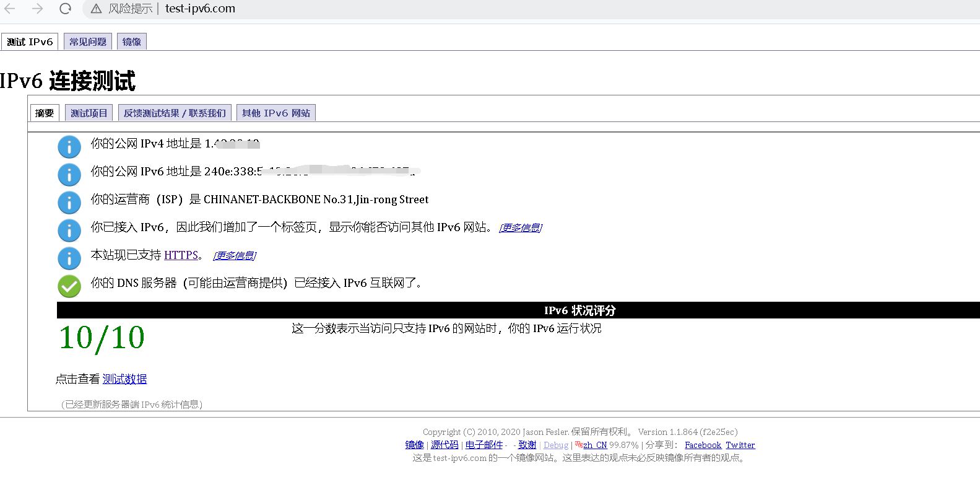Open 反馈测试结果 / 联系我们 tab
980x500 pixels.
click(175, 113)
